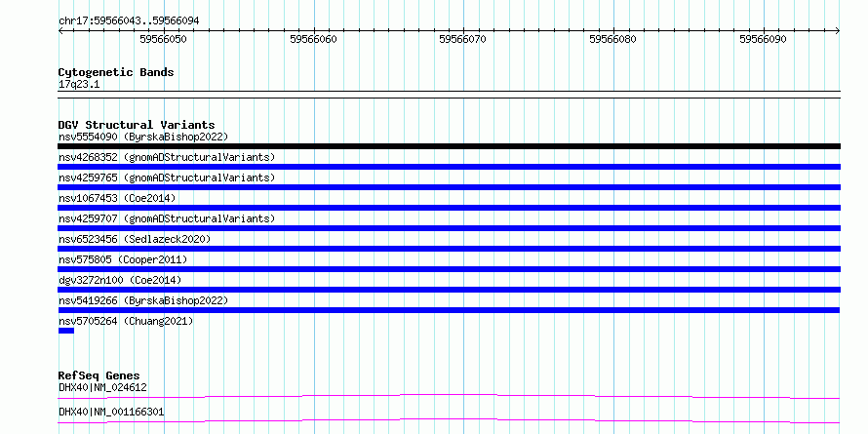This screenshot has width=868, height=434.
Task: Click the blue bar under nsv4259707
Action: pyautogui.click(x=449, y=228)
